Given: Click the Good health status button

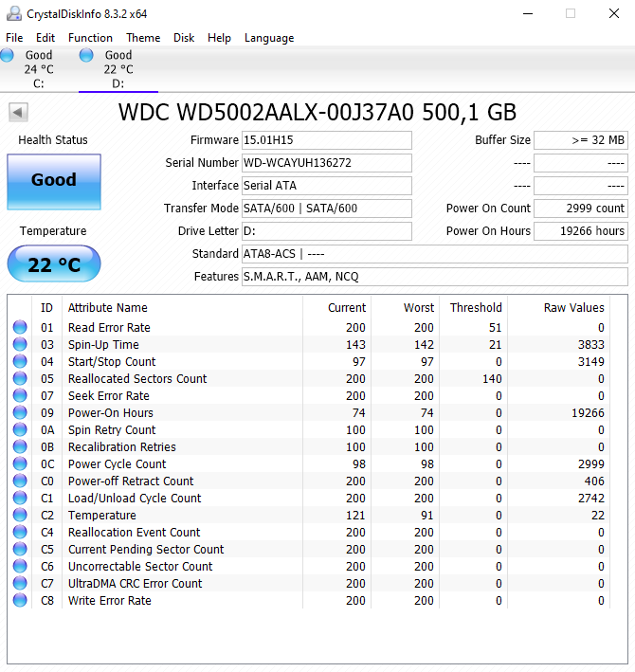Looking at the screenshot, I should pos(54,182).
